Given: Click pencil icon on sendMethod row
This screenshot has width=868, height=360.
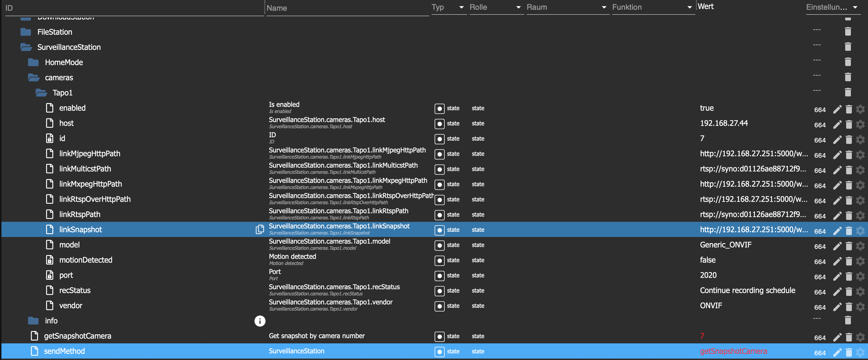Looking at the screenshot, I should click(x=837, y=352).
